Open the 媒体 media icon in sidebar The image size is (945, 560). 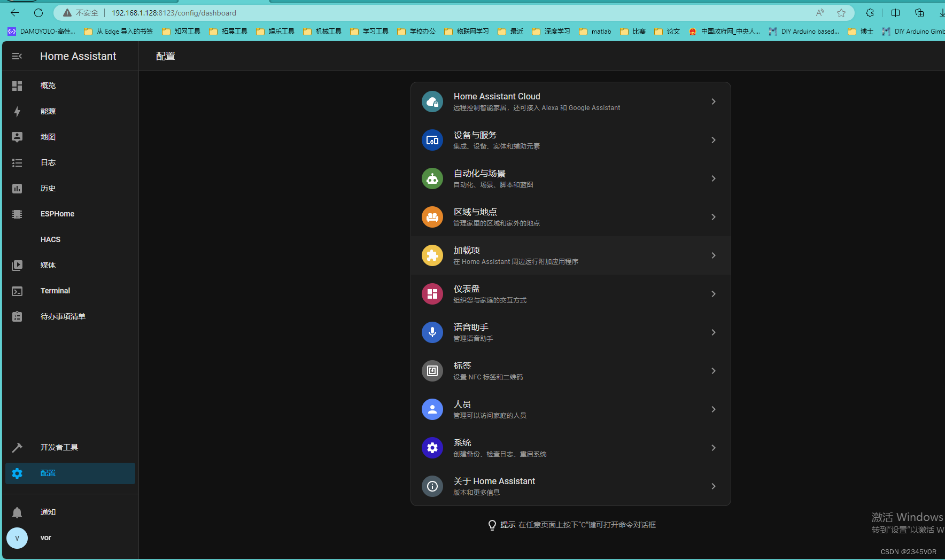(17, 265)
